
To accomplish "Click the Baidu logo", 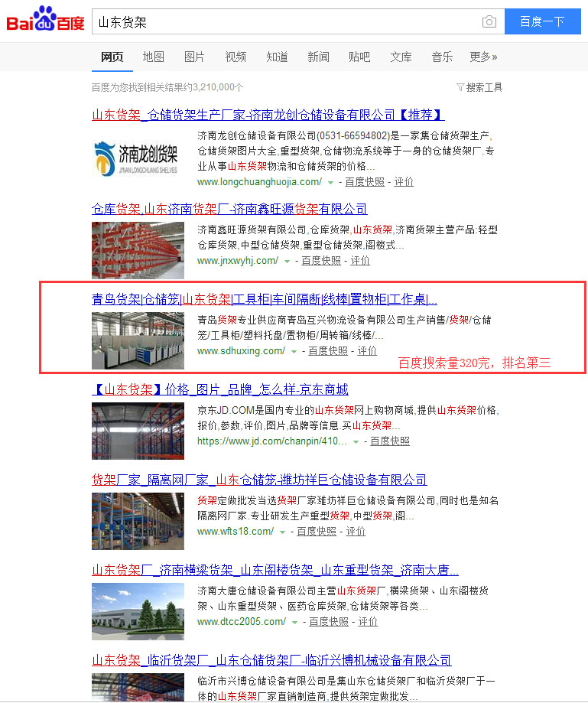I will [x=45, y=20].
